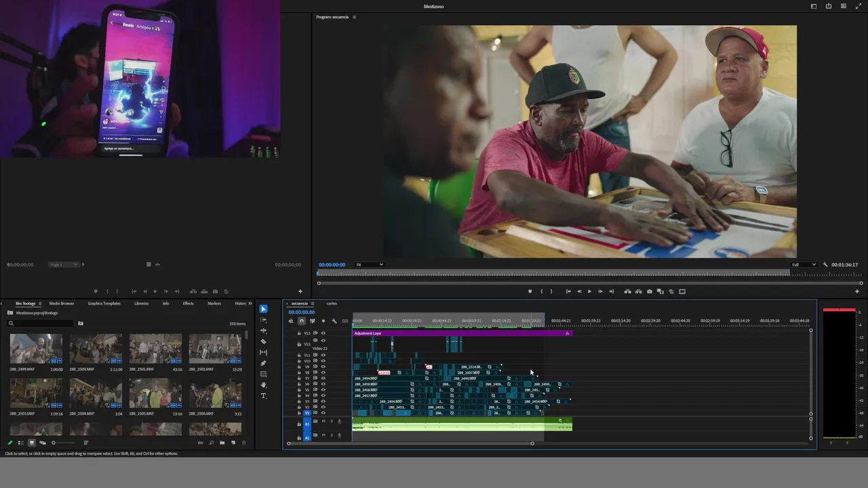Toggle Snap in timeline magnet icon
This screenshot has width=868, height=488.
302,321
